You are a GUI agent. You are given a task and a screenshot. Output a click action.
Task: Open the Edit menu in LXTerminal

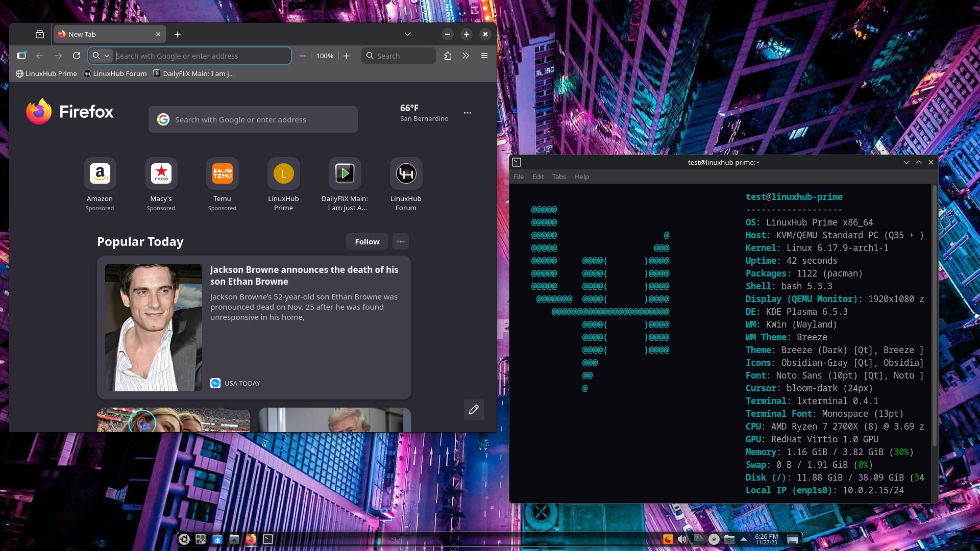click(x=538, y=177)
